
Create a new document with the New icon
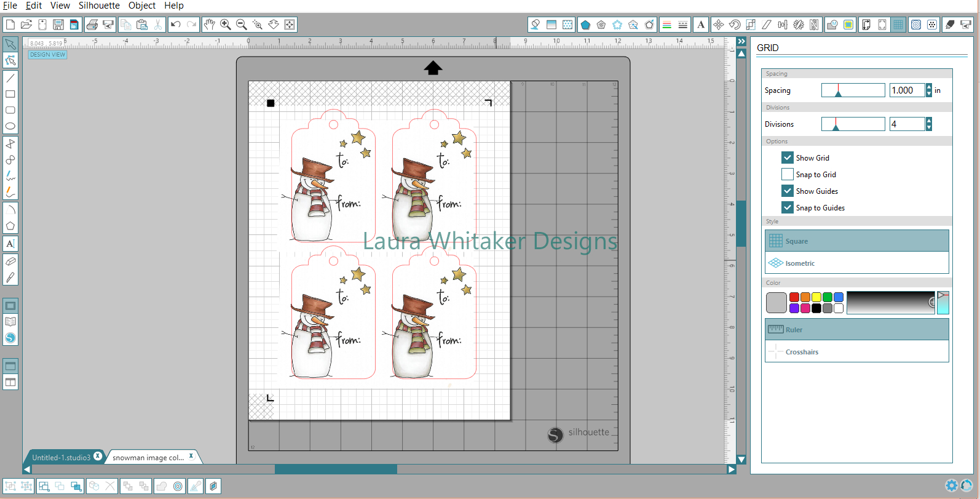[10, 25]
